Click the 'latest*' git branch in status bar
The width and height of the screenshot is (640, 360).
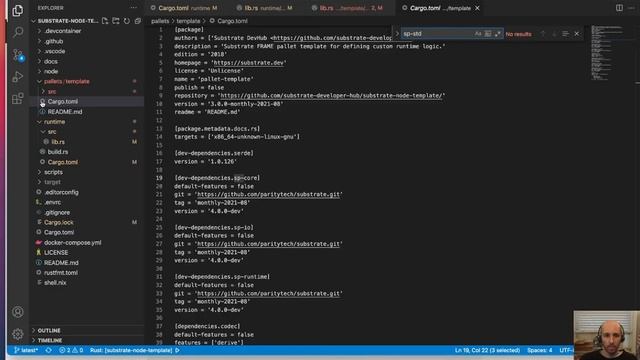(x=26, y=350)
